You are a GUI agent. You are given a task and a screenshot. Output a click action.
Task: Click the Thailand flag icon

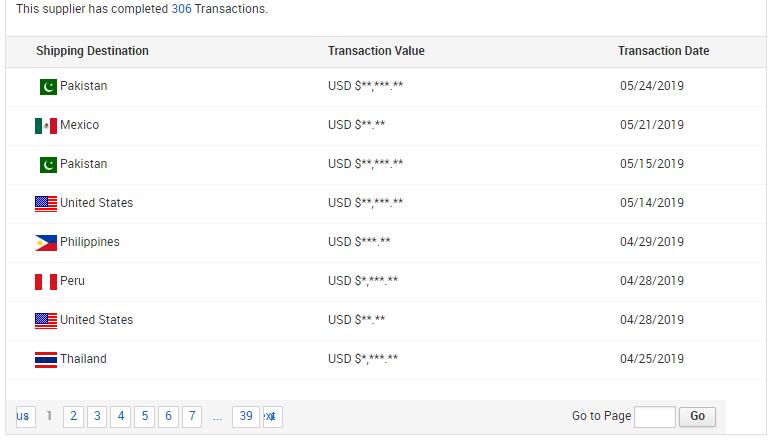tap(45, 360)
